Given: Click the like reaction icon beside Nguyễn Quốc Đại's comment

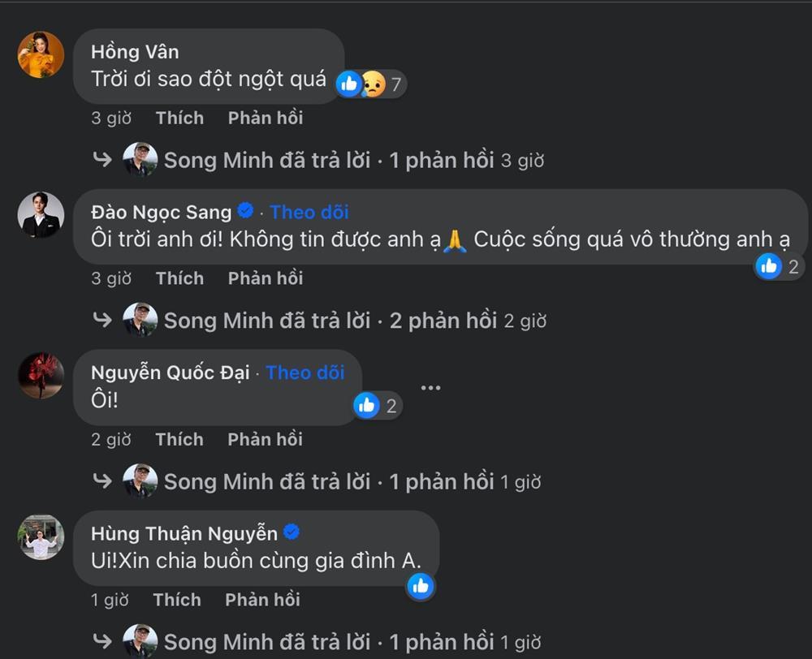Looking at the screenshot, I should (x=366, y=405).
